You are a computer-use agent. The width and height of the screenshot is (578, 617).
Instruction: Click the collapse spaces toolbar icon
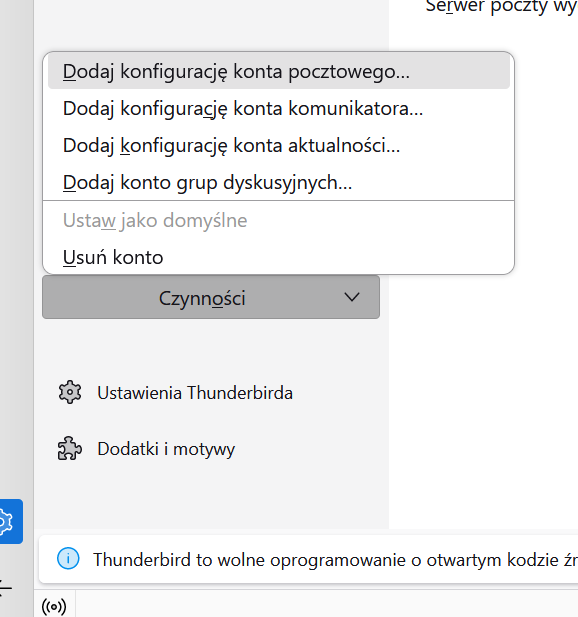point(5,589)
